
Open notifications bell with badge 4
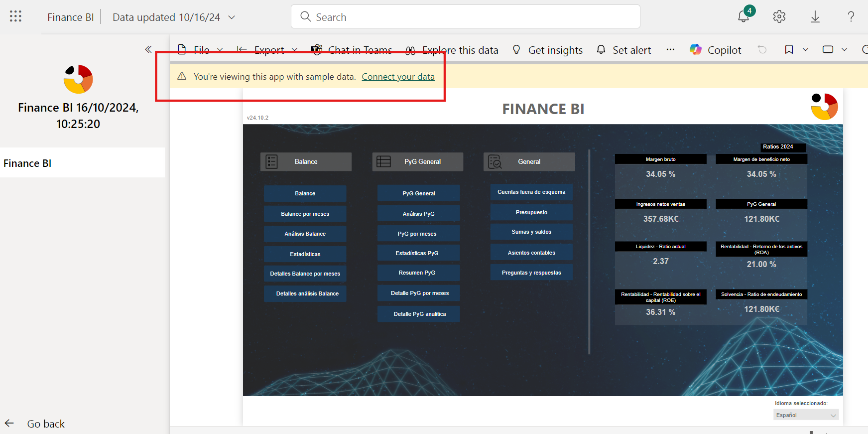tap(744, 15)
